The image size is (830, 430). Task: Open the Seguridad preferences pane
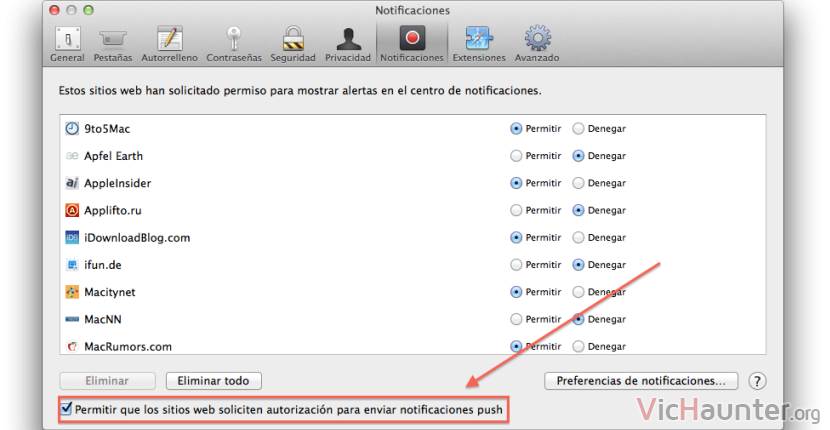[x=293, y=44]
